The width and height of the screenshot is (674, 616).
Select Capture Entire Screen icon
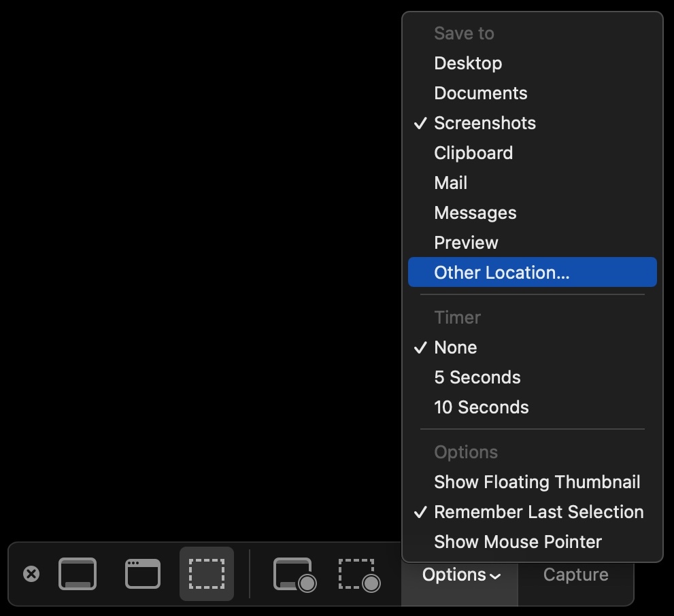coord(78,575)
